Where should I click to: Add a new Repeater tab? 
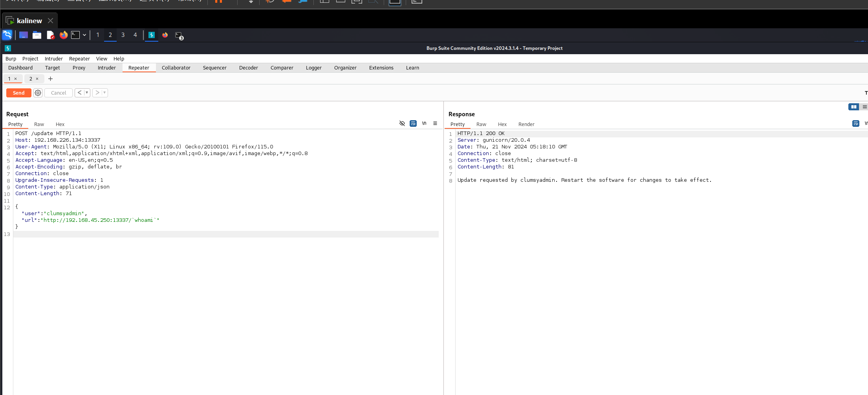click(50, 79)
